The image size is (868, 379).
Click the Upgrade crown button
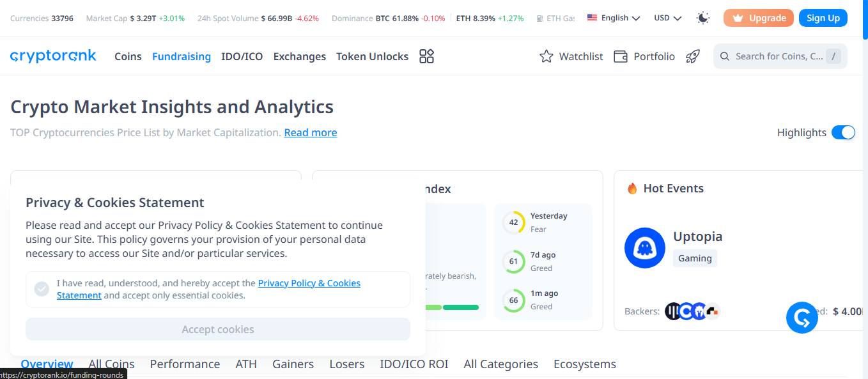pyautogui.click(x=759, y=18)
